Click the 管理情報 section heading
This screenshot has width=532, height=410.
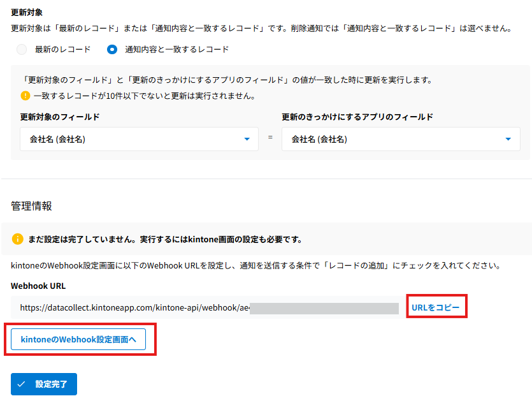(x=31, y=206)
